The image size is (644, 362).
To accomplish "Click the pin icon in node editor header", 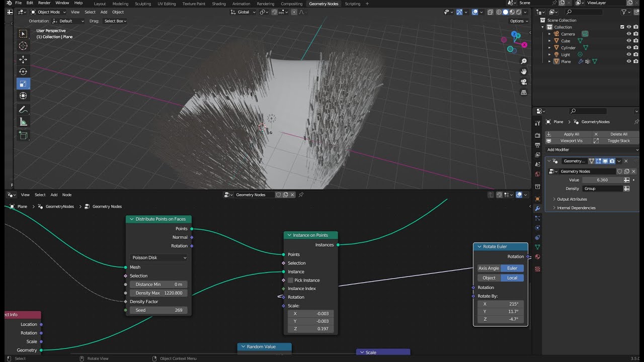I will click(301, 195).
